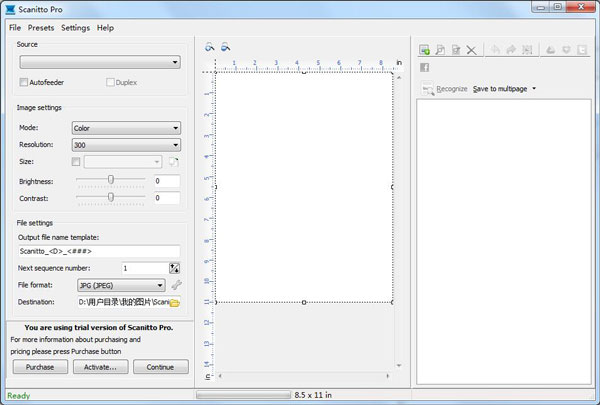Click the preview horizontal scrollbar left arrow

220,376
